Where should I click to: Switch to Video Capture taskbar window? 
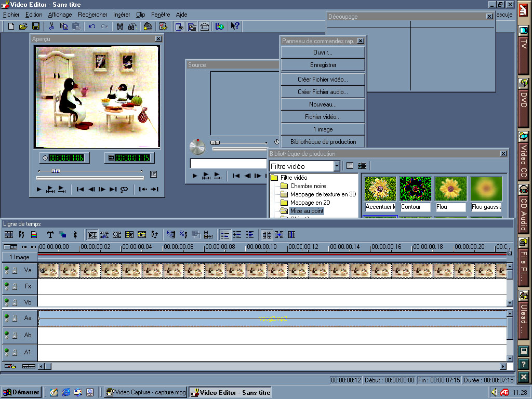[x=145, y=392]
